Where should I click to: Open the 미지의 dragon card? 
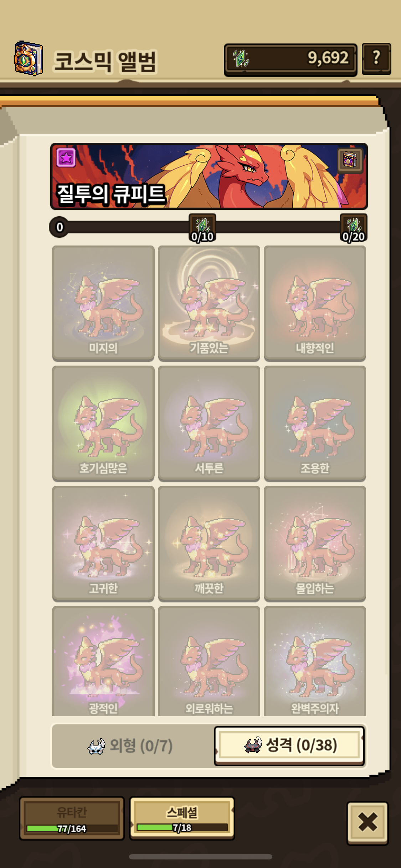point(103,303)
